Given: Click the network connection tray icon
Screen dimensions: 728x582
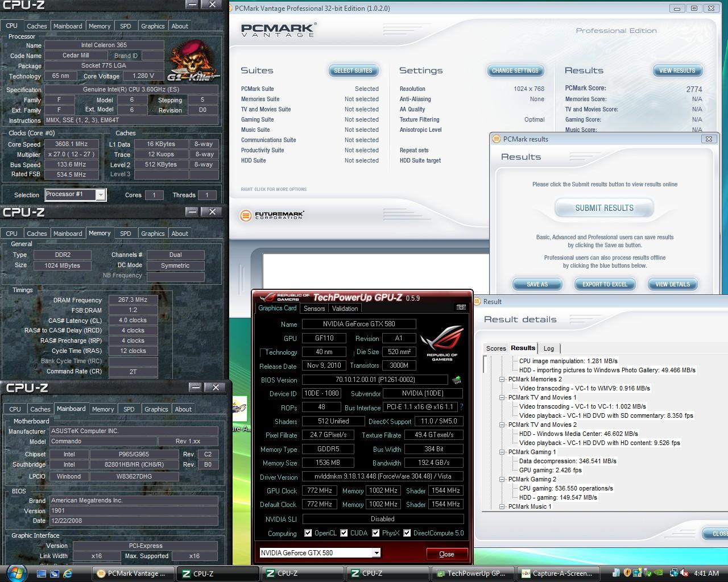Looking at the screenshot, I should (673, 573).
